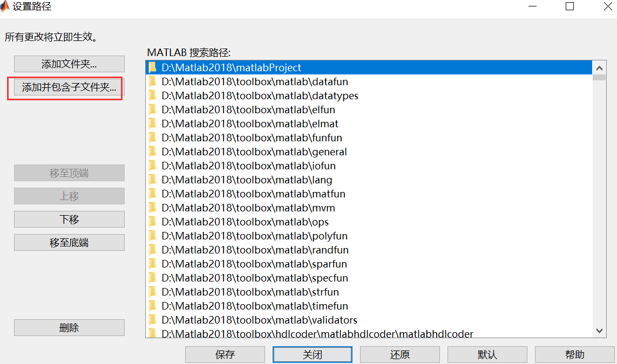Click the 下移 button
The height and width of the screenshot is (364, 617).
(69, 219)
